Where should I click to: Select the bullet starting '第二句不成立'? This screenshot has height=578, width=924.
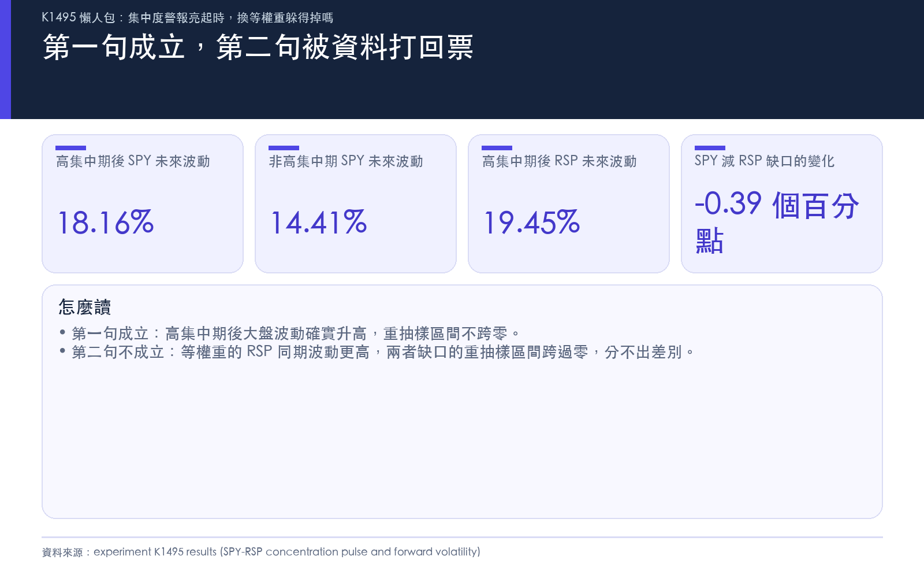coord(377,352)
